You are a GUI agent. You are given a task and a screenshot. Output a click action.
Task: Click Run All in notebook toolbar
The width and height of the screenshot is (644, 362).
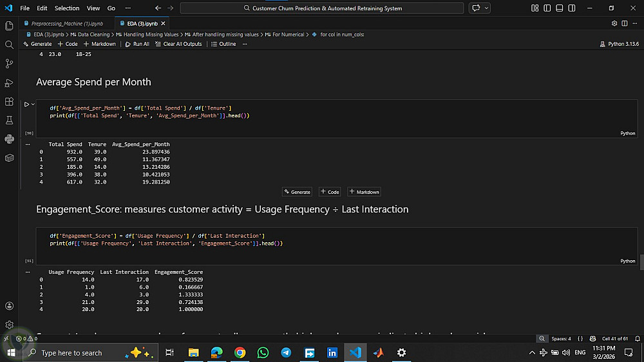click(x=137, y=44)
